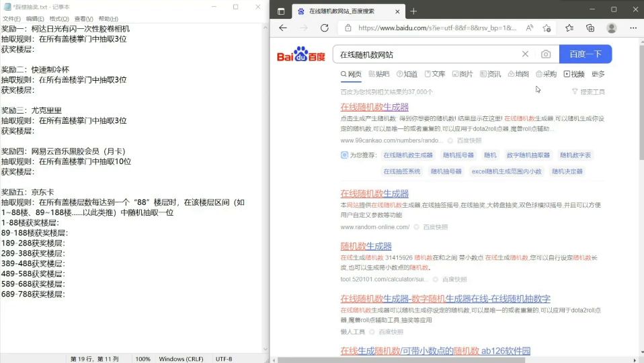This screenshot has height=363, width=644.
Task: Refresh the Baidu search page
Action: pos(325,28)
